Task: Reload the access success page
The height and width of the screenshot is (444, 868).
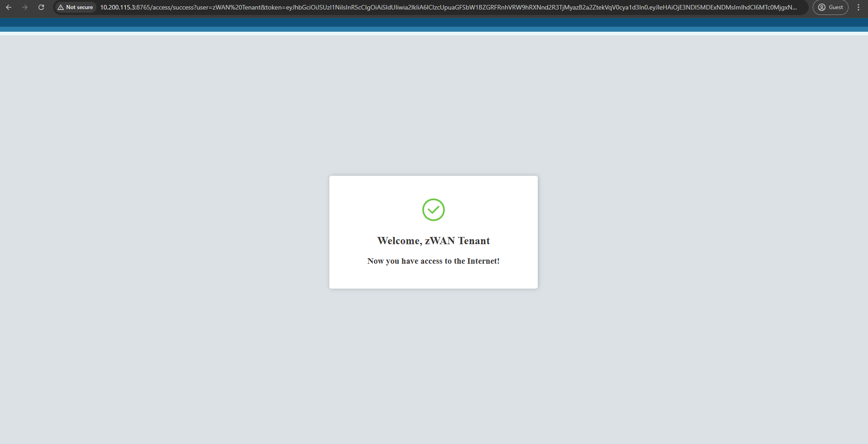Action: tap(41, 7)
